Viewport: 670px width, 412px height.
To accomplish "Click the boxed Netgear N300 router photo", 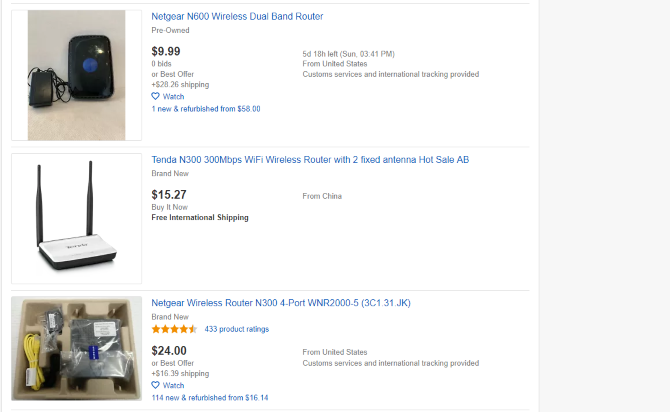I will (x=76, y=349).
